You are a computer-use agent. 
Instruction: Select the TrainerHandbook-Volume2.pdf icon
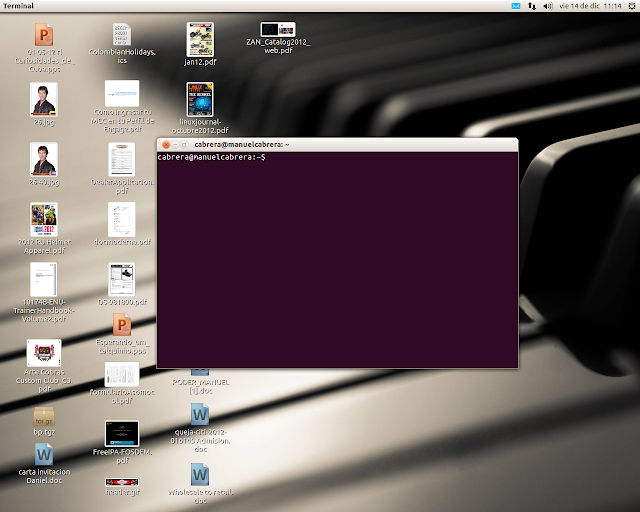pos(44,280)
